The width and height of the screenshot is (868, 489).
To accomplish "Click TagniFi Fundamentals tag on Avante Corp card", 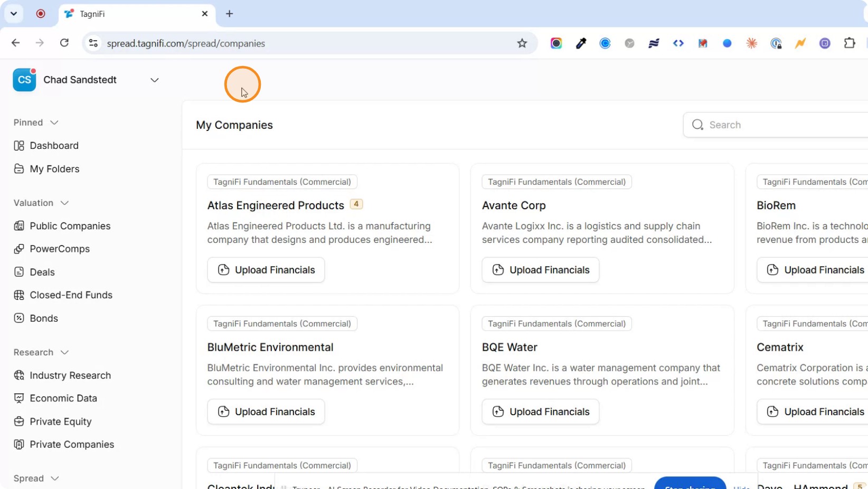I will tap(556, 182).
